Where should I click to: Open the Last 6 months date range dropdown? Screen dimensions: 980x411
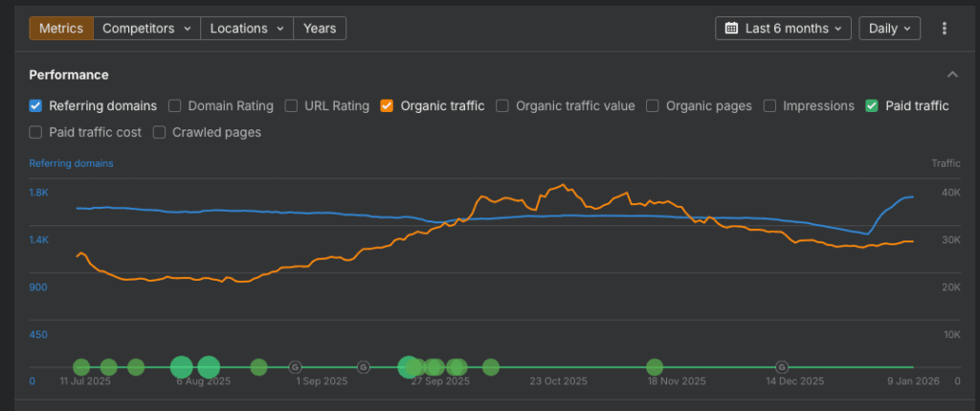pos(783,29)
